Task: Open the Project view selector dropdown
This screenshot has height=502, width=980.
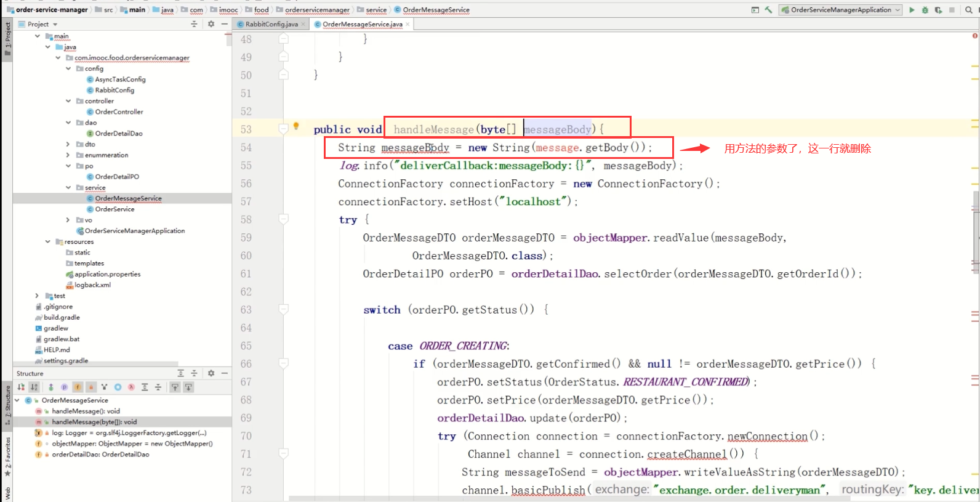Action: [x=39, y=24]
